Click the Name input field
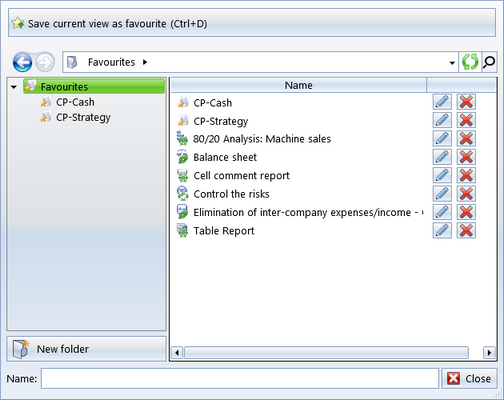This screenshot has width=504, height=400. 240,378
